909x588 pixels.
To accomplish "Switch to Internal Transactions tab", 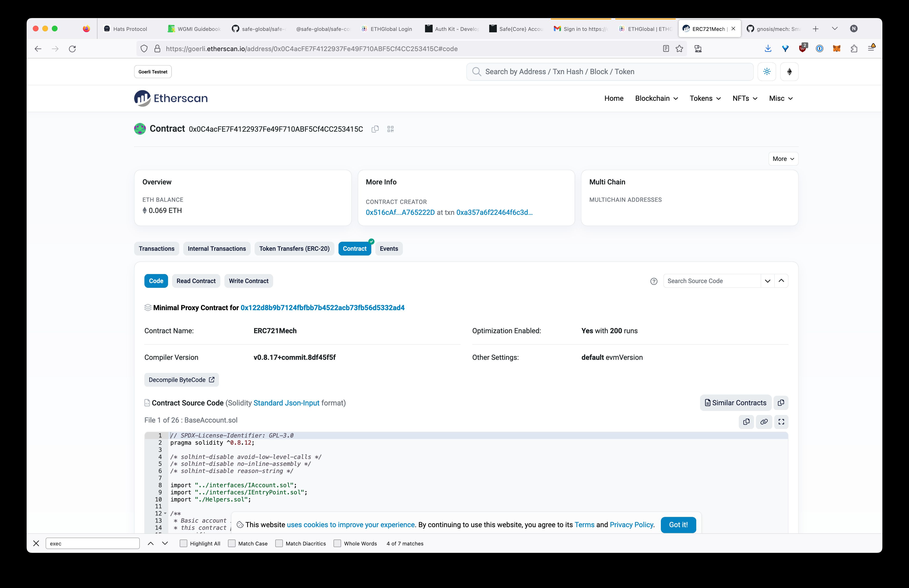I will (x=217, y=249).
